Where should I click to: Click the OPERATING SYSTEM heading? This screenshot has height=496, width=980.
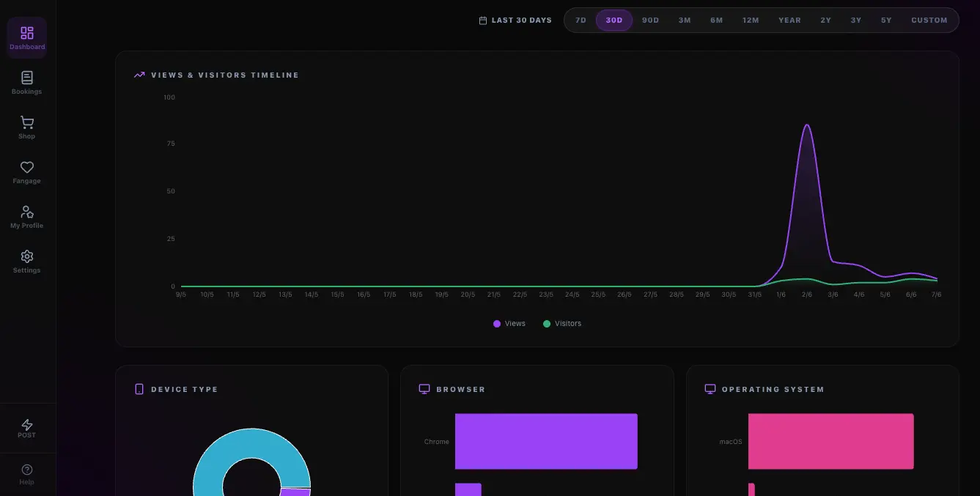pyautogui.click(x=773, y=389)
